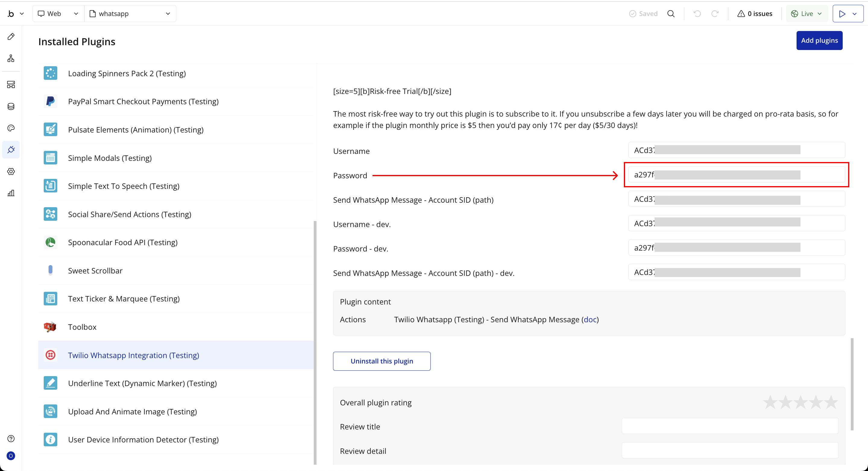Expand the Live version dropdown
Image resolution: width=868 pixels, height=471 pixels.
(807, 14)
